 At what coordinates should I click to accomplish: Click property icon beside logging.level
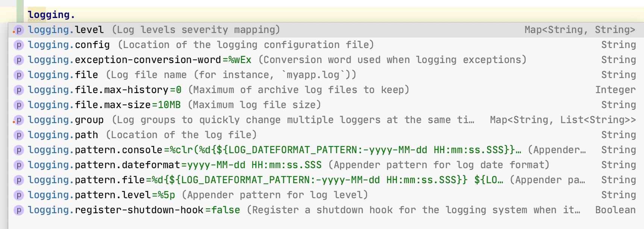point(18,30)
